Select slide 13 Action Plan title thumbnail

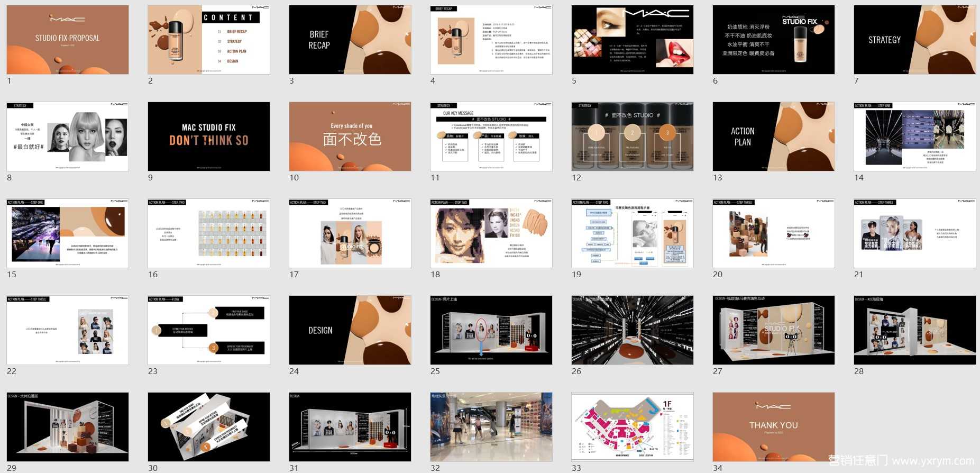pos(774,137)
